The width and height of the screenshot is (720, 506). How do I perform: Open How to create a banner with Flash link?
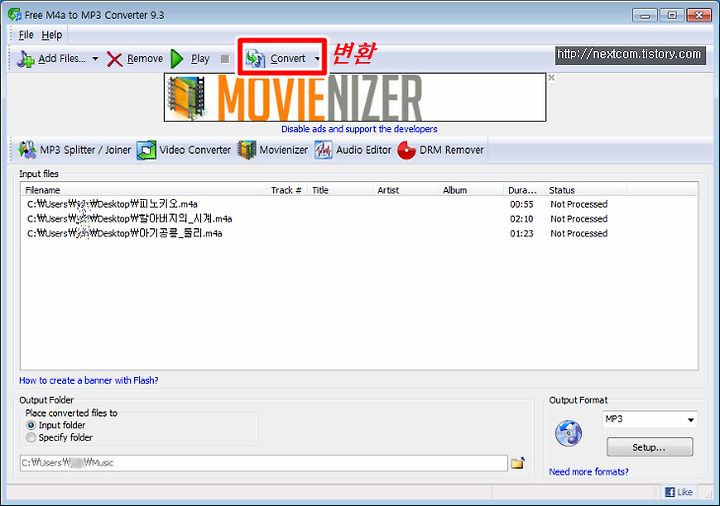pos(89,381)
